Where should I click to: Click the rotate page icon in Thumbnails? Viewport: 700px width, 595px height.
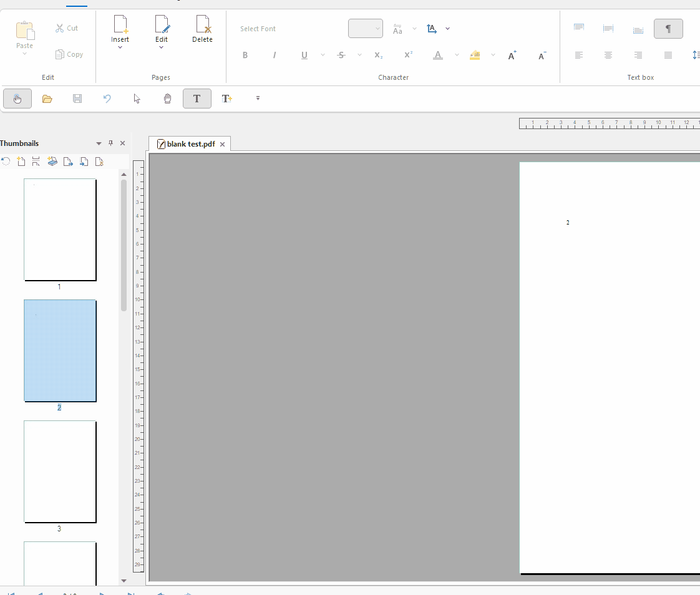click(6, 162)
